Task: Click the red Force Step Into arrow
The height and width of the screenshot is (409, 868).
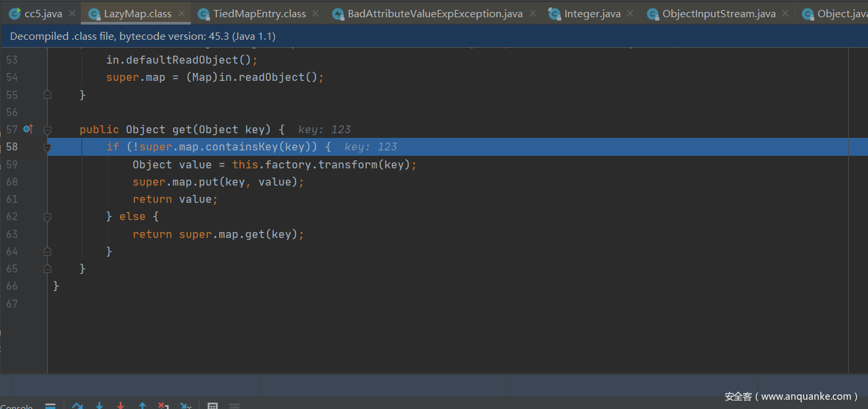Action: tap(121, 406)
